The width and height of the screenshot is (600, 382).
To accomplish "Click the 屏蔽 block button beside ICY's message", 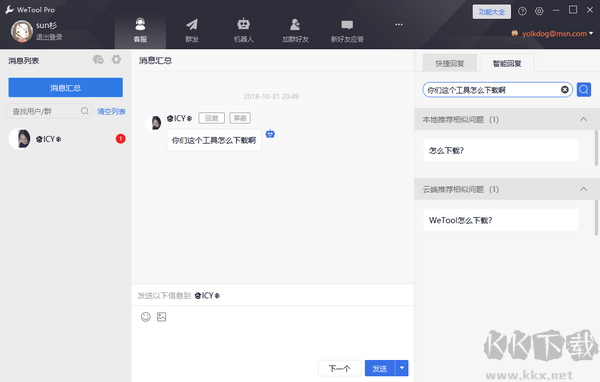I will tap(240, 118).
